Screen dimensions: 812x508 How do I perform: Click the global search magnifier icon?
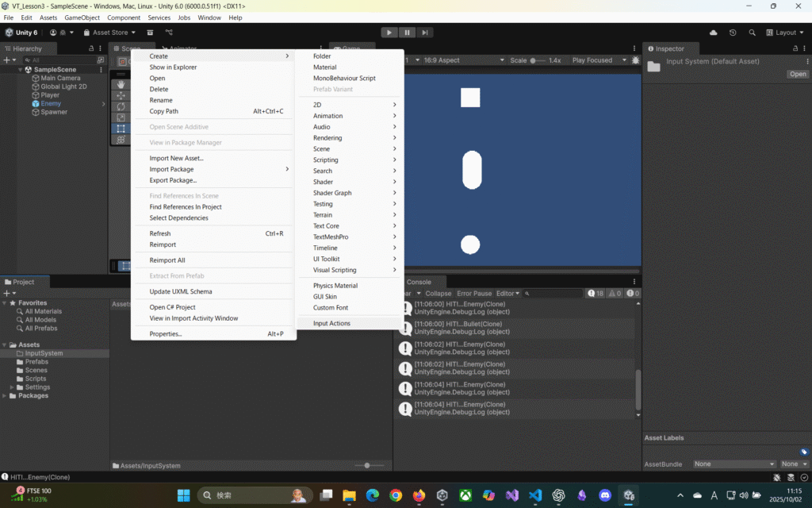pos(752,33)
